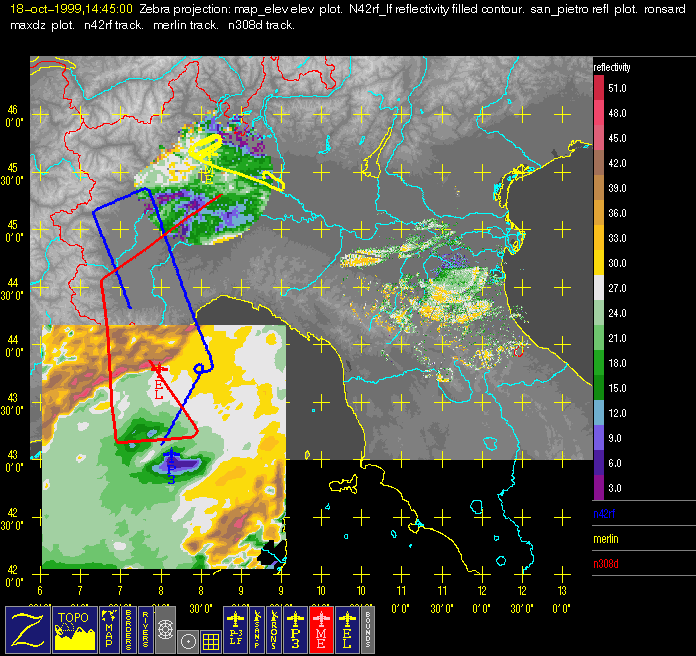Viewport: 696px width, 656px height.
Task: Click the n42rf track legend label
Action: point(604,513)
